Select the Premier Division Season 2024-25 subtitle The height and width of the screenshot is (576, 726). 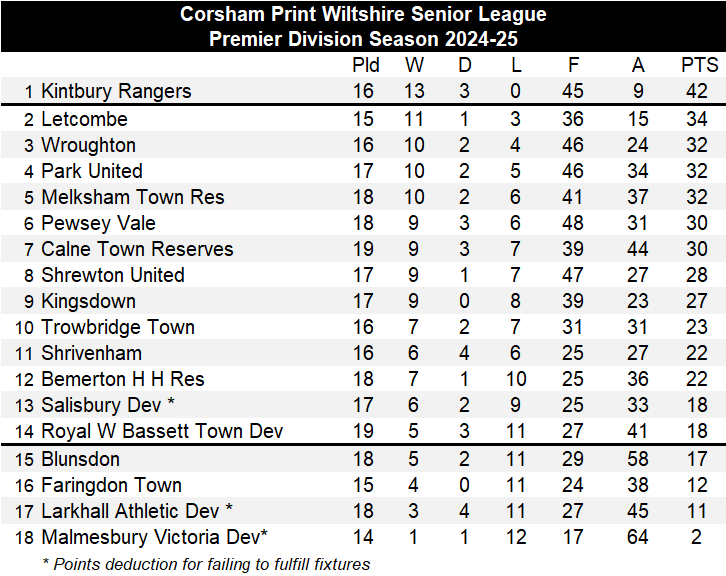[x=363, y=39]
